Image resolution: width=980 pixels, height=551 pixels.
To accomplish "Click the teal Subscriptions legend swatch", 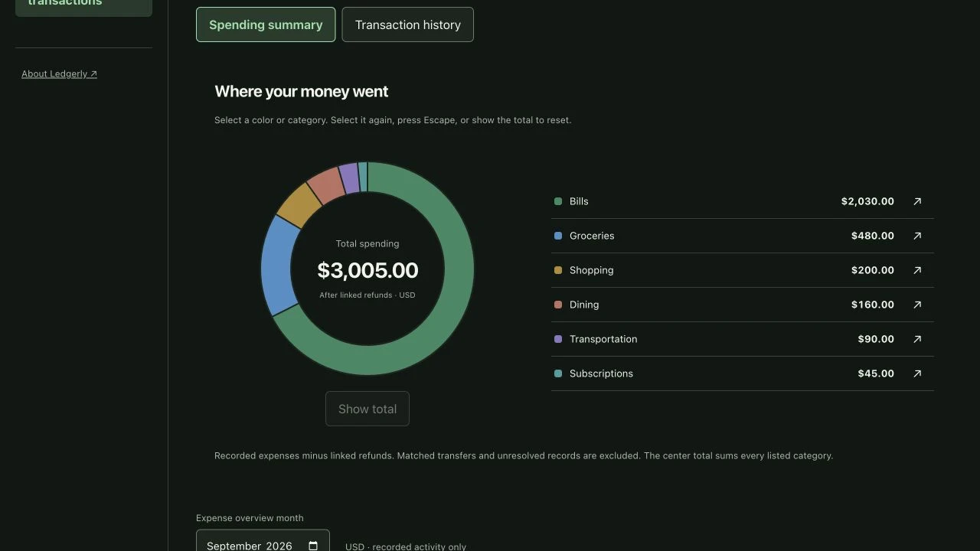I will pos(558,373).
